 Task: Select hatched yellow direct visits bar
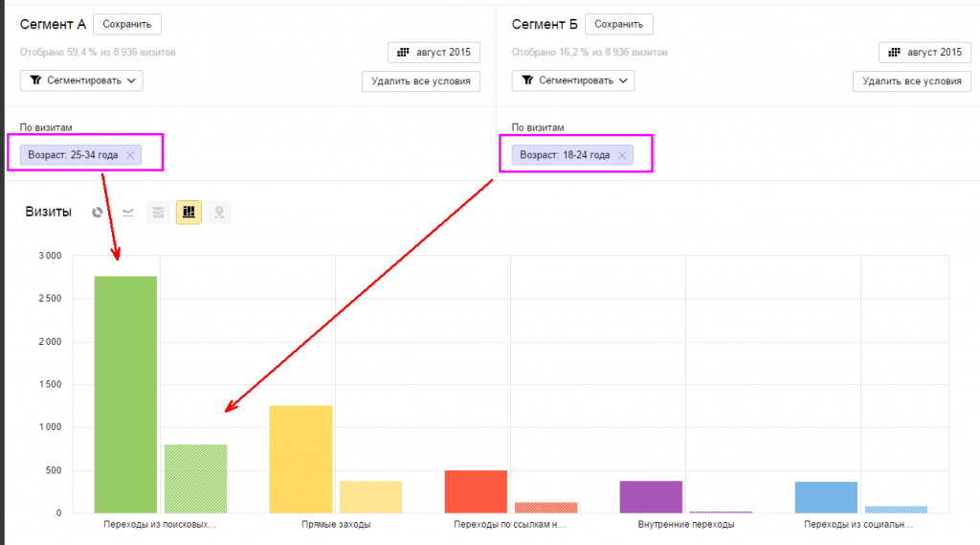(x=370, y=497)
